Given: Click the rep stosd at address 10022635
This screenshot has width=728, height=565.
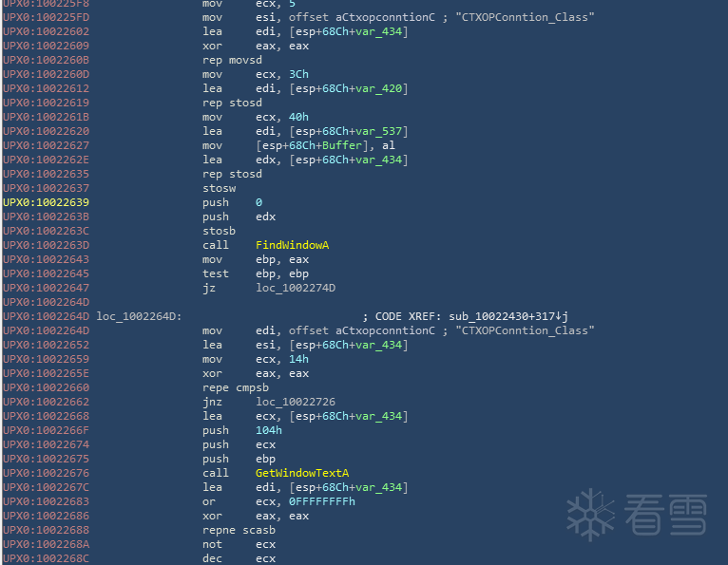Looking at the screenshot, I should [232, 174].
